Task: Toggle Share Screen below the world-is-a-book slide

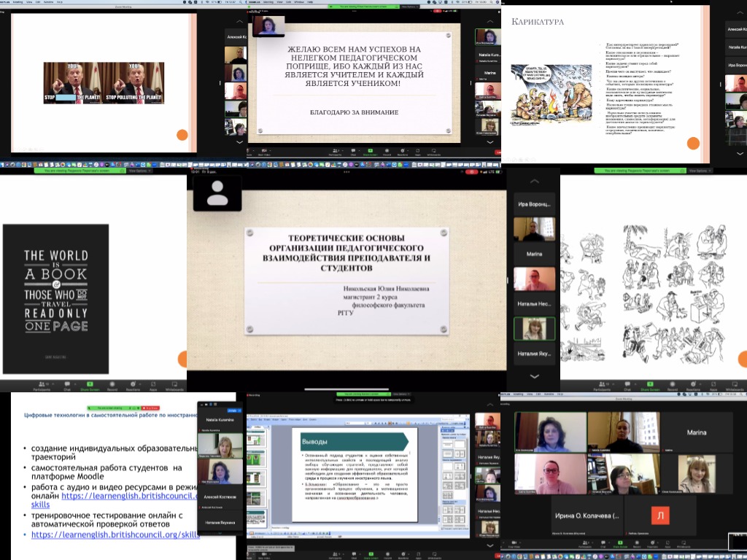Action: coord(89,384)
